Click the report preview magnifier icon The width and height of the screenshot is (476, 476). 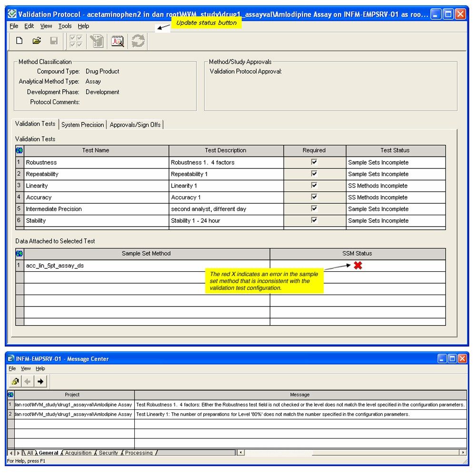pos(117,41)
